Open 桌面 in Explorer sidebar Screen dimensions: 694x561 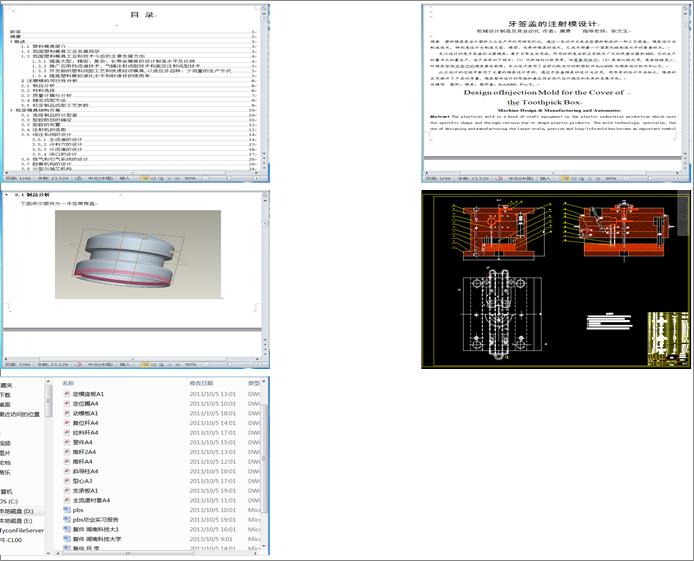pos(5,404)
